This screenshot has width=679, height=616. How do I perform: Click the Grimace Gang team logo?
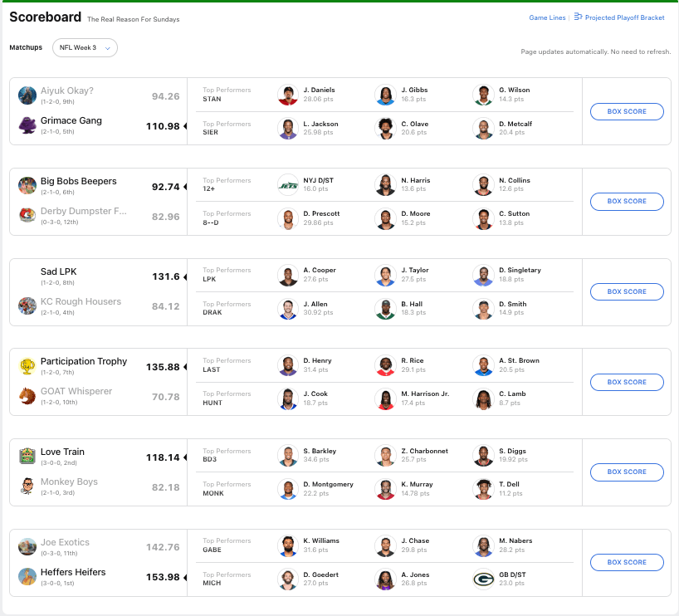point(27,125)
